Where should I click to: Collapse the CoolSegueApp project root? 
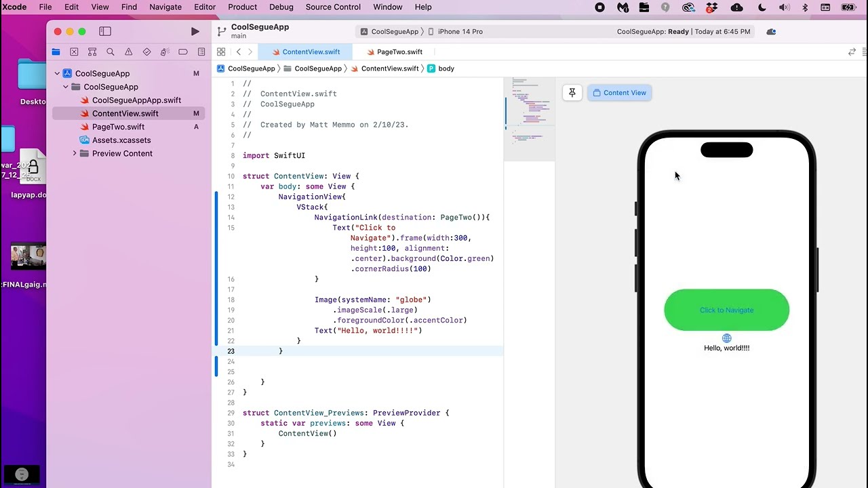point(57,73)
